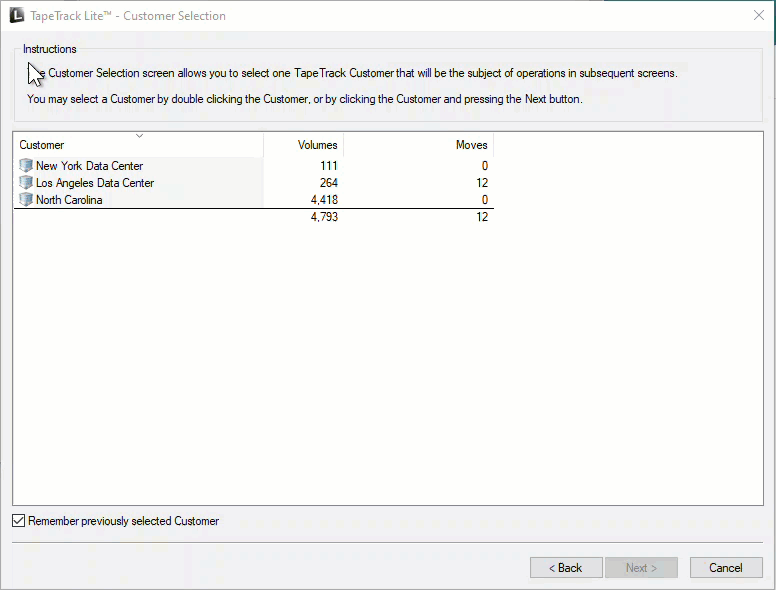Image resolution: width=776 pixels, height=590 pixels.
Task: Click the sort chevron above Customer column
Action: pos(140,136)
